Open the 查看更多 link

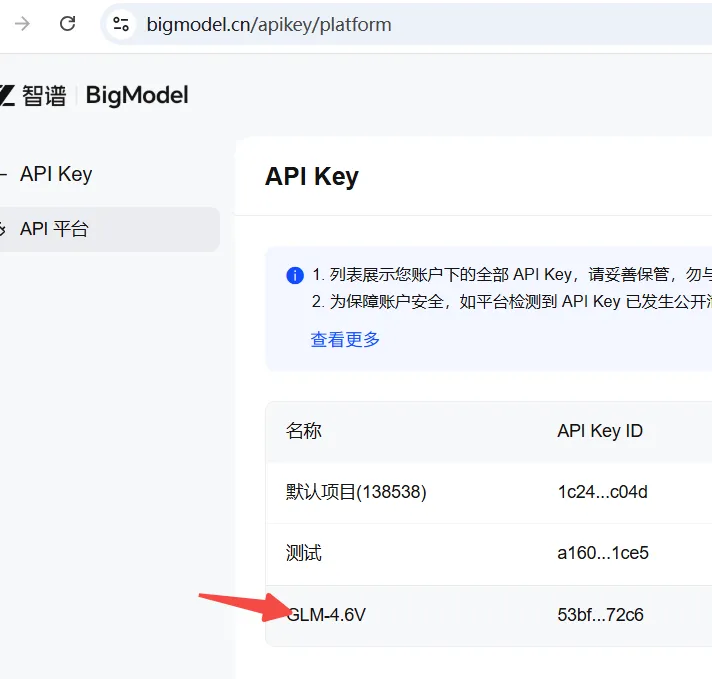point(345,339)
